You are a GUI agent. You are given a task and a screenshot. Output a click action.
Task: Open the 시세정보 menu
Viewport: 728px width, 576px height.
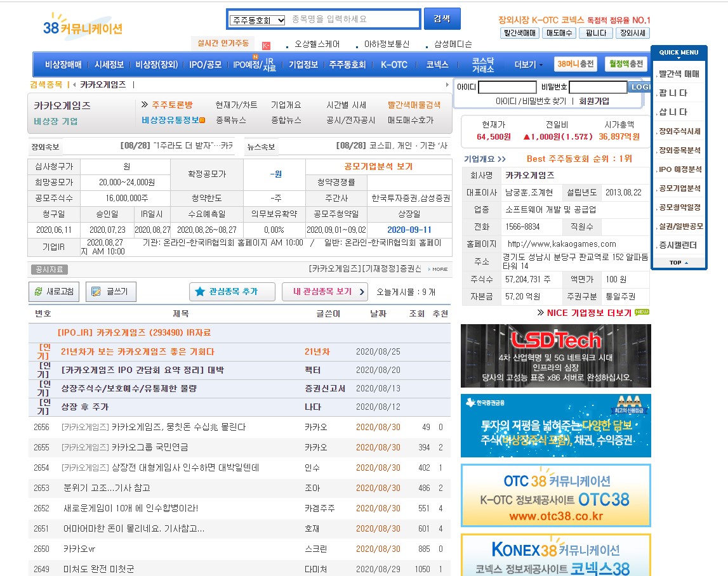tap(109, 65)
